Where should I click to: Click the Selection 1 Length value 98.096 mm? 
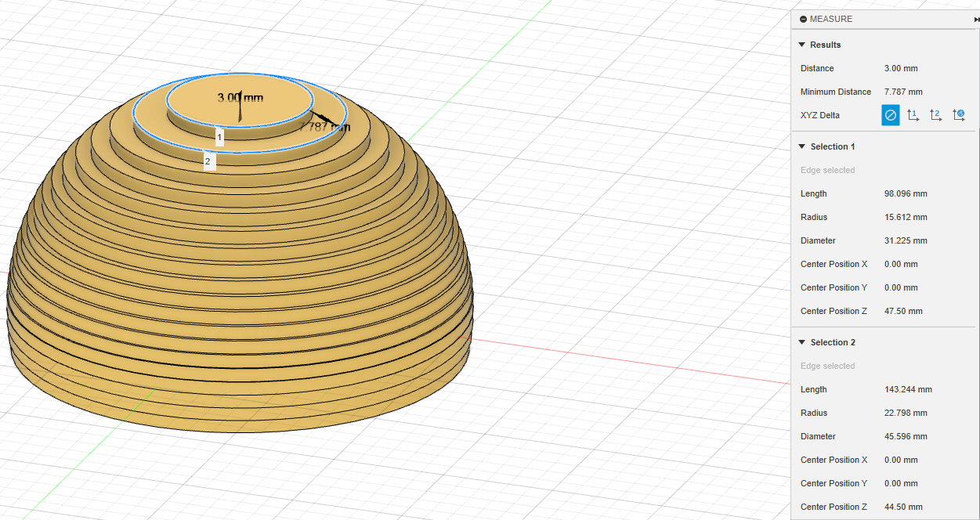point(906,193)
